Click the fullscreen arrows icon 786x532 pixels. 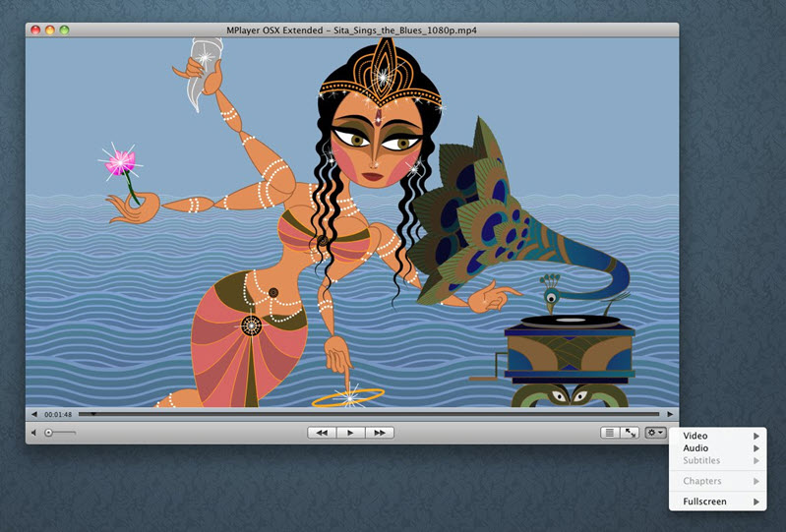[x=630, y=433]
